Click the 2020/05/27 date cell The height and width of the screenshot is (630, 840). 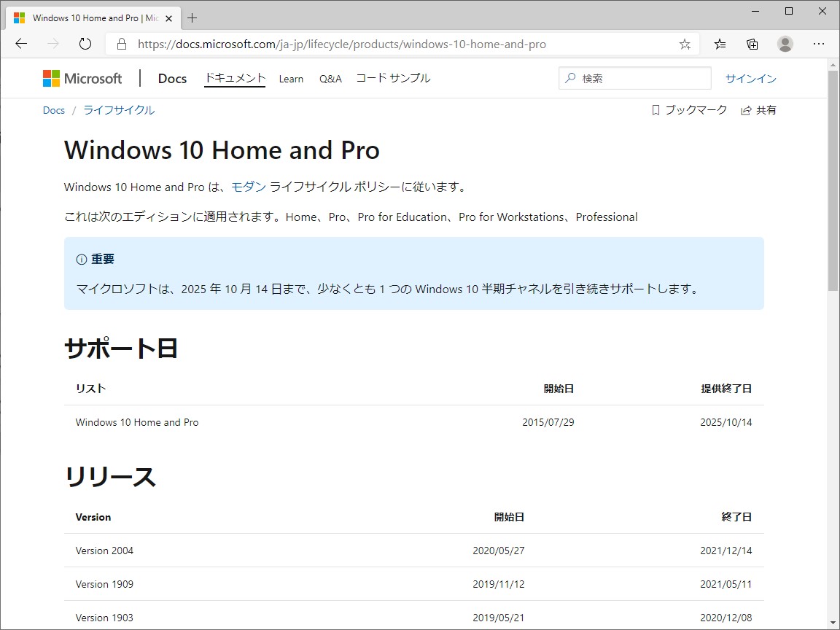[x=498, y=551]
